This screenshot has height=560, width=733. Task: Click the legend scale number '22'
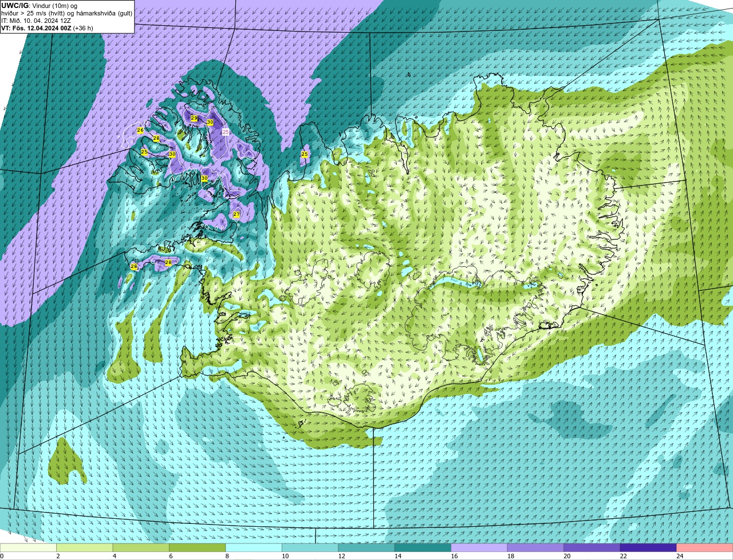coord(623,556)
